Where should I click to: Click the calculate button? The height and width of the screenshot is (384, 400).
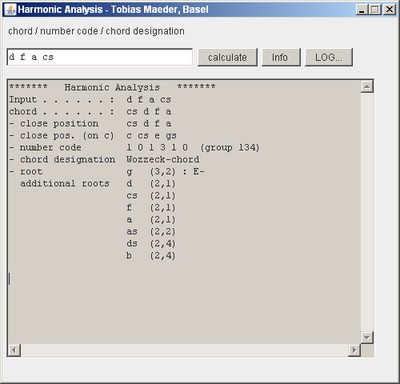coord(227,57)
